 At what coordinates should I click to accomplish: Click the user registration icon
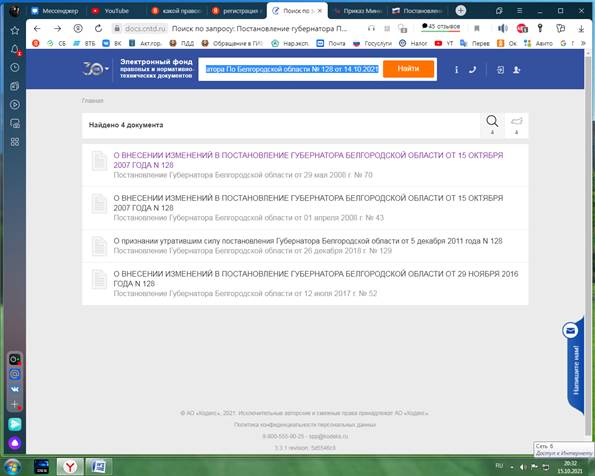point(516,70)
